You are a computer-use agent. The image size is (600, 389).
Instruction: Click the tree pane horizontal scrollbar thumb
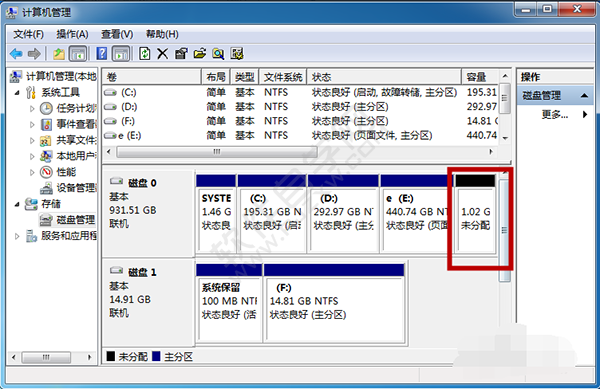pyautogui.click(x=46, y=357)
